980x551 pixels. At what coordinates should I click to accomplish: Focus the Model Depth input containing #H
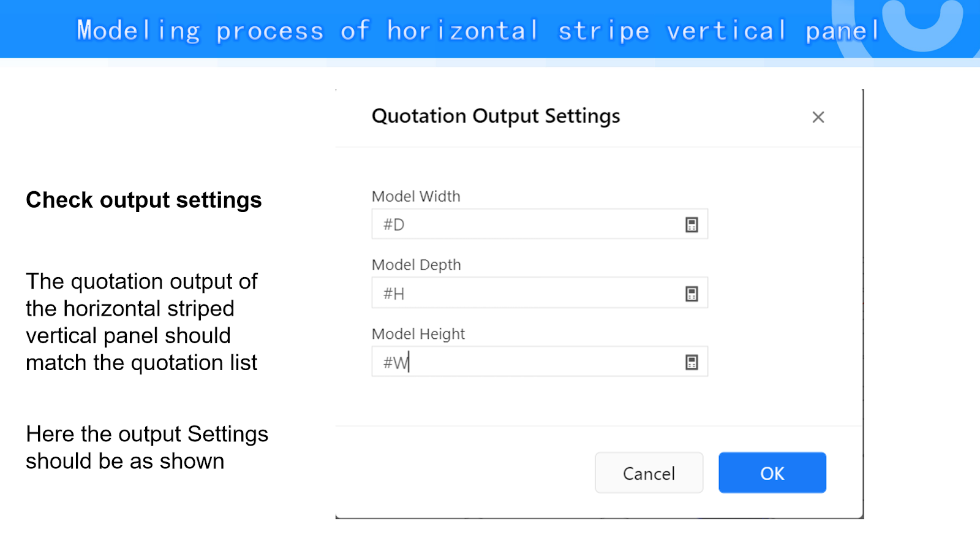[527, 294]
